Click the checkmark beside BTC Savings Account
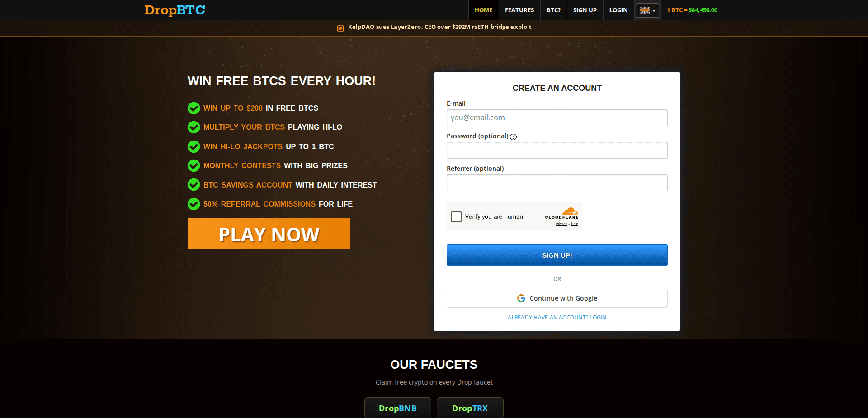 193,185
